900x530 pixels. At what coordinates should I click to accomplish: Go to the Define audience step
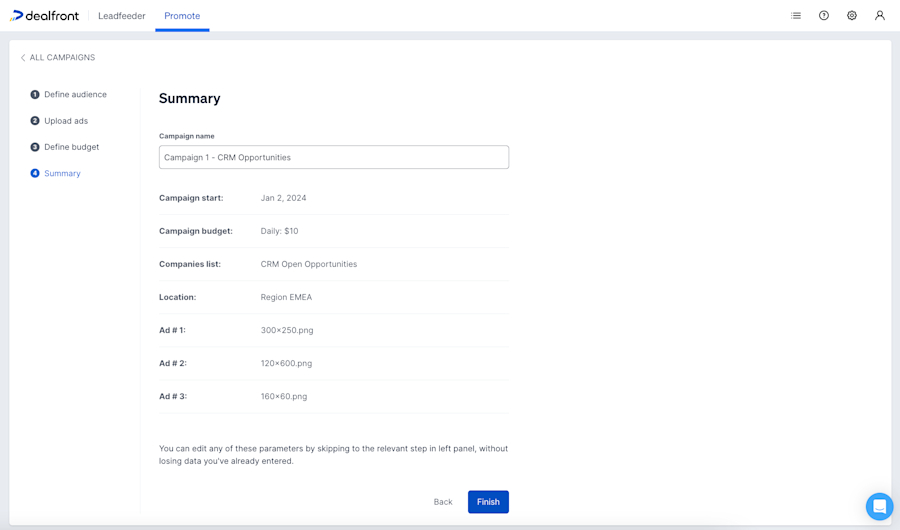[68, 94]
